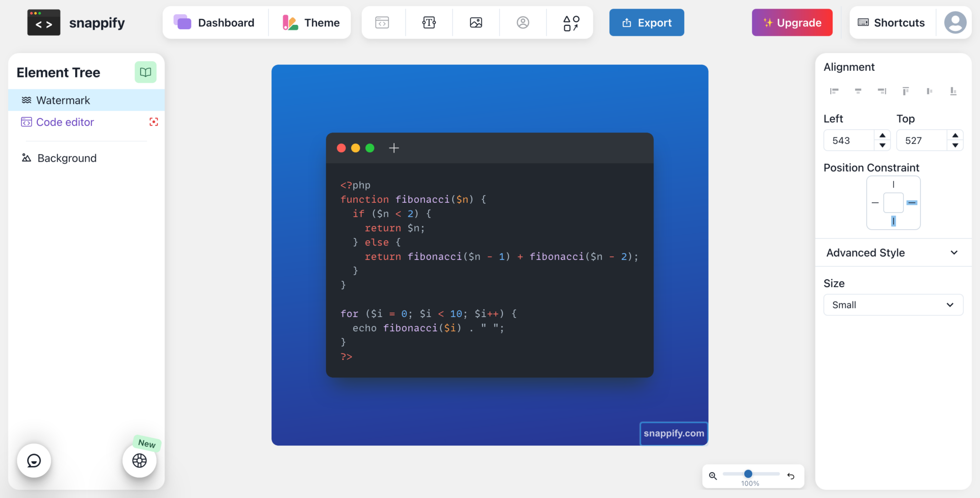Insert an image element from the toolbar
Screen dimensions: 980x498
(476, 22)
